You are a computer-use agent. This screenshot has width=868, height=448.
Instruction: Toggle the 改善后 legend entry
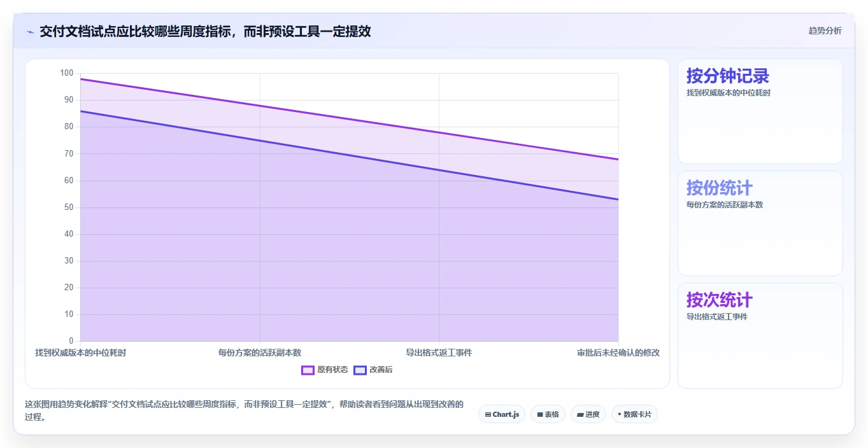point(374,370)
